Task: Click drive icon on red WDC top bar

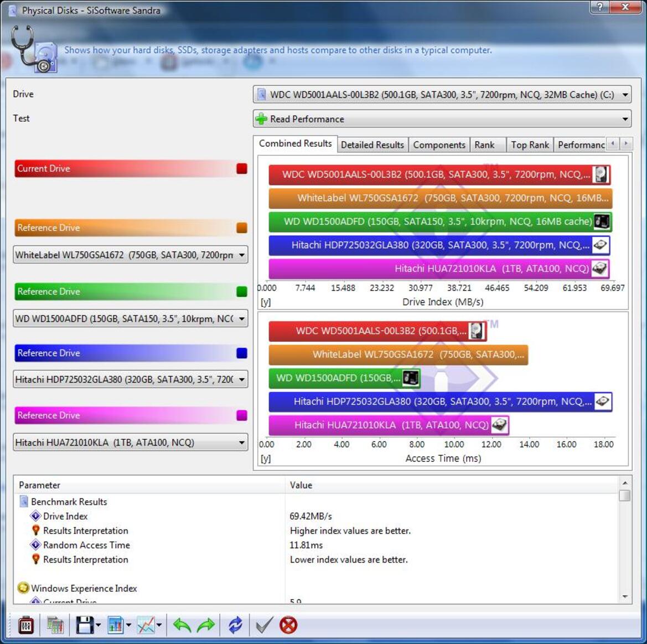Action: point(601,174)
